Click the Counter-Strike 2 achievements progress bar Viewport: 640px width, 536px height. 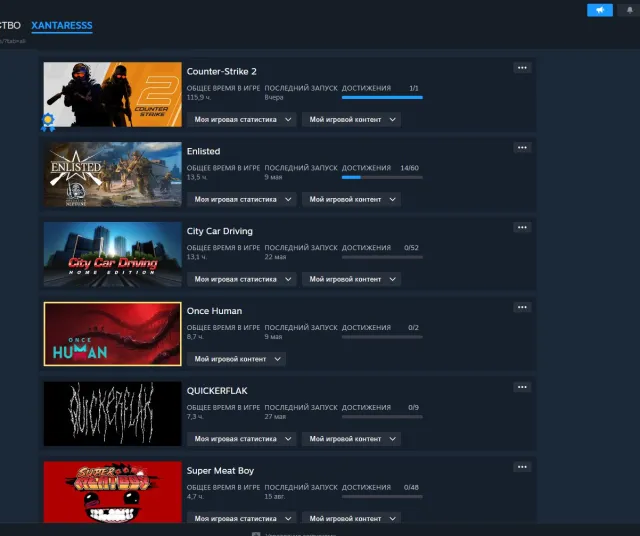[382, 98]
